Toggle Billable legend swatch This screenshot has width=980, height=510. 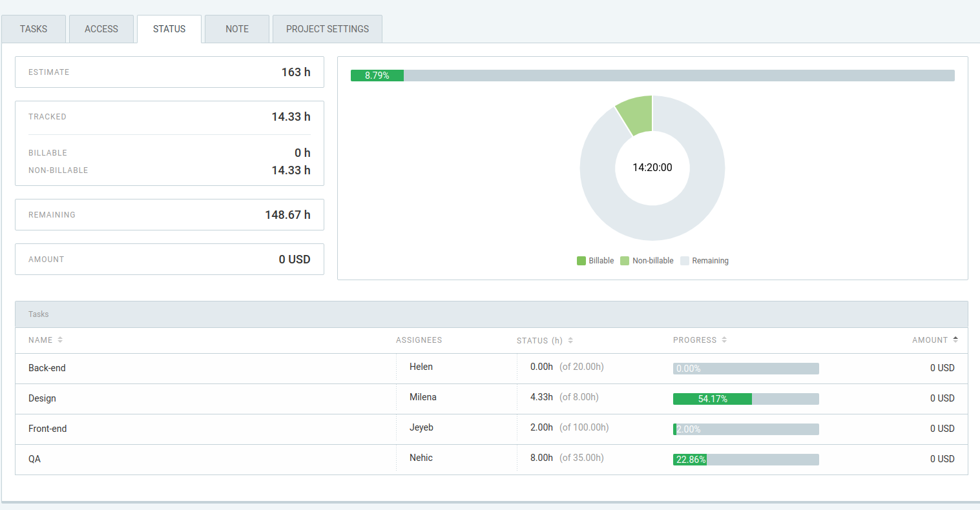581,261
